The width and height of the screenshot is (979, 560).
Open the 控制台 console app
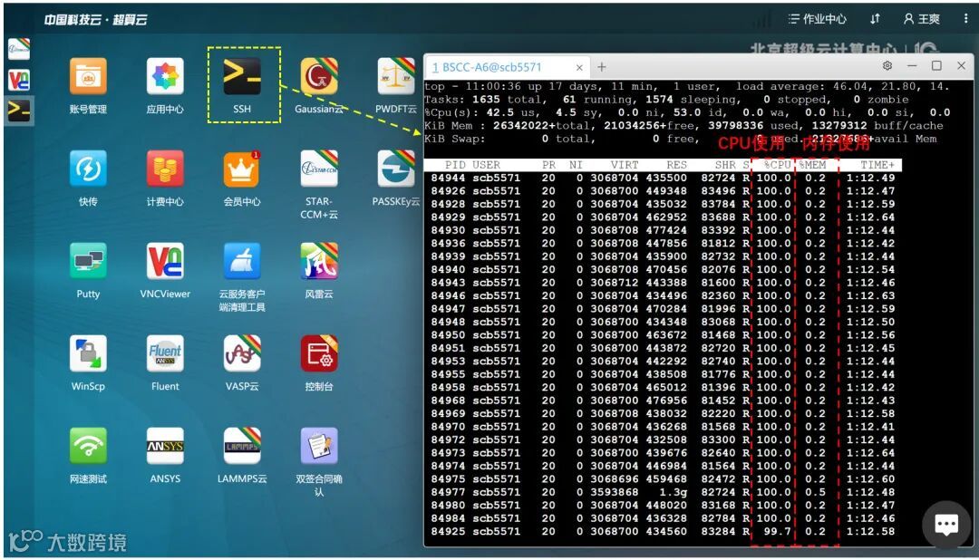point(319,353)
